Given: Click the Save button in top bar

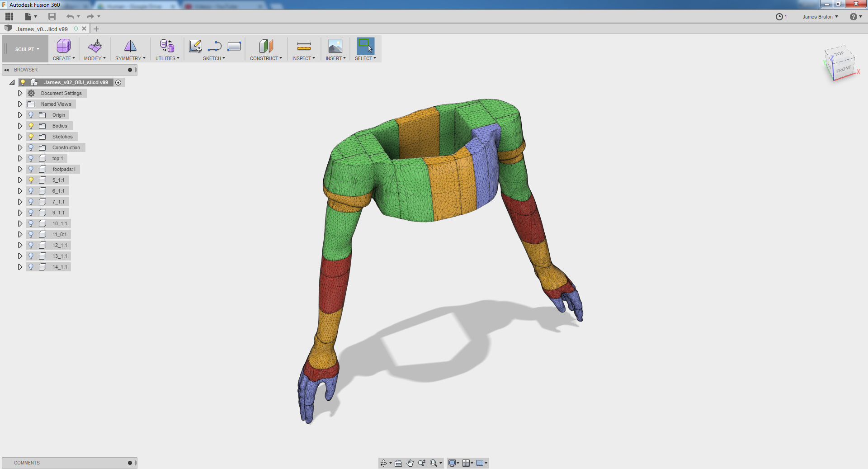Looking at the screenshot, I should tap(52, 17).
